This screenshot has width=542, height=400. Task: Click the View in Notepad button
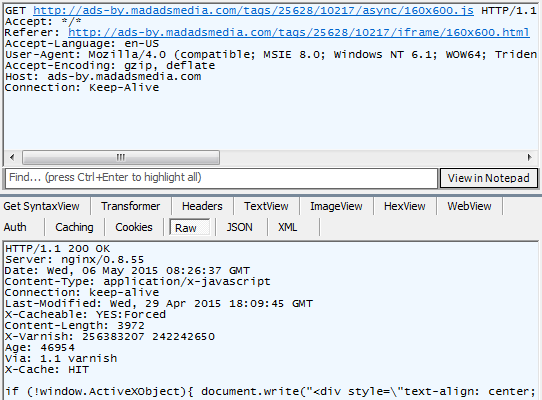(x=488, y=178)
